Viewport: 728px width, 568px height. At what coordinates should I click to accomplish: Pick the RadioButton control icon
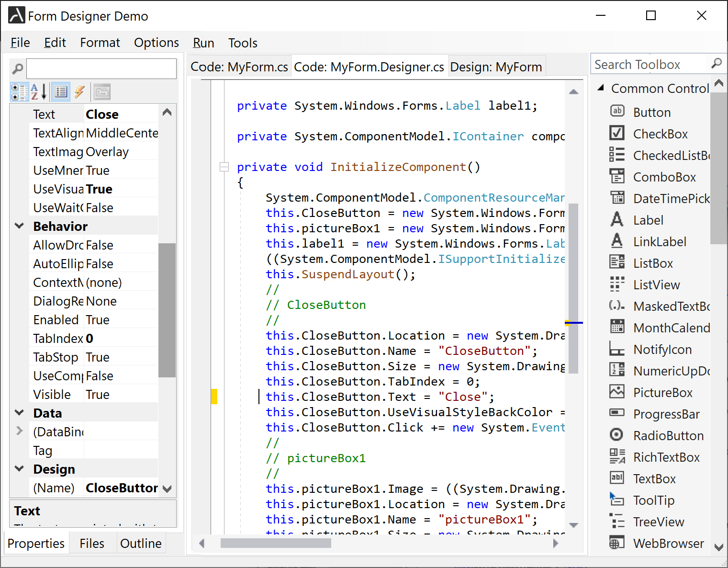coord(616,435)
